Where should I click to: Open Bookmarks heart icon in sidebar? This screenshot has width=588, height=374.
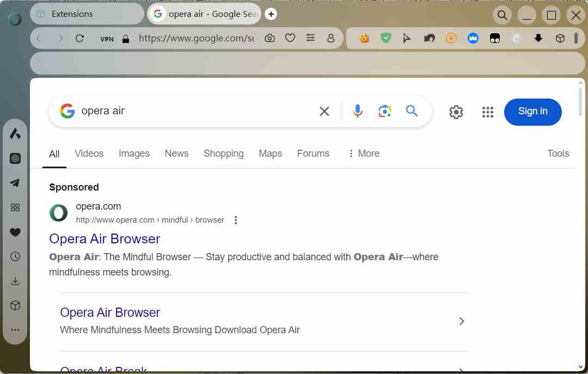(15, 232)
